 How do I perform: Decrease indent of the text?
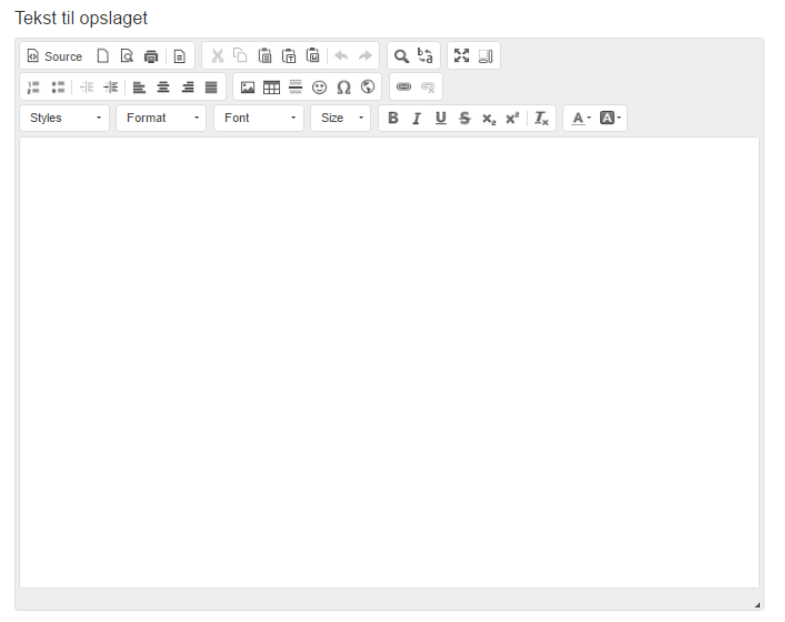[x=87, y=87]
